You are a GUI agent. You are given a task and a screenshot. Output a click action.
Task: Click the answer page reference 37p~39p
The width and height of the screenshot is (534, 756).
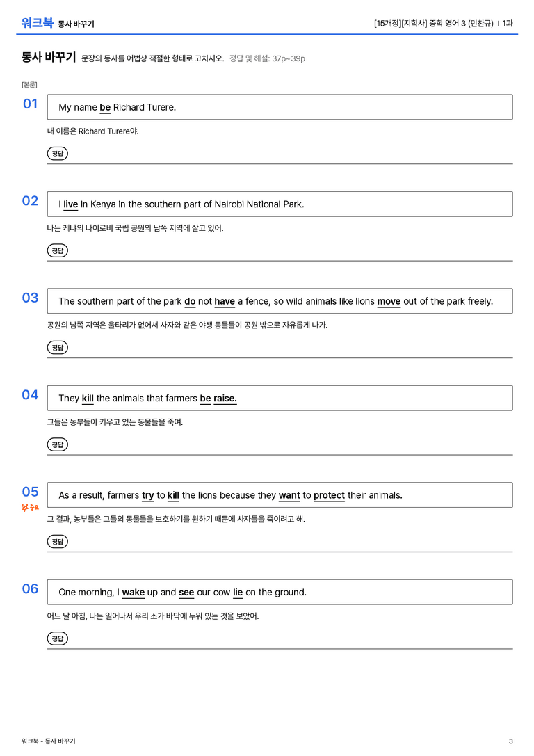(x=288, y=58)
